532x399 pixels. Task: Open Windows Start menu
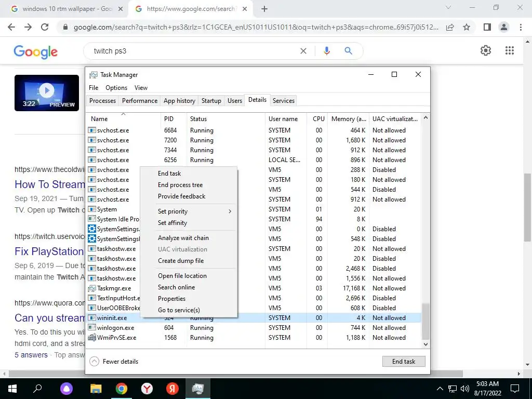click(x=12, y=389)
